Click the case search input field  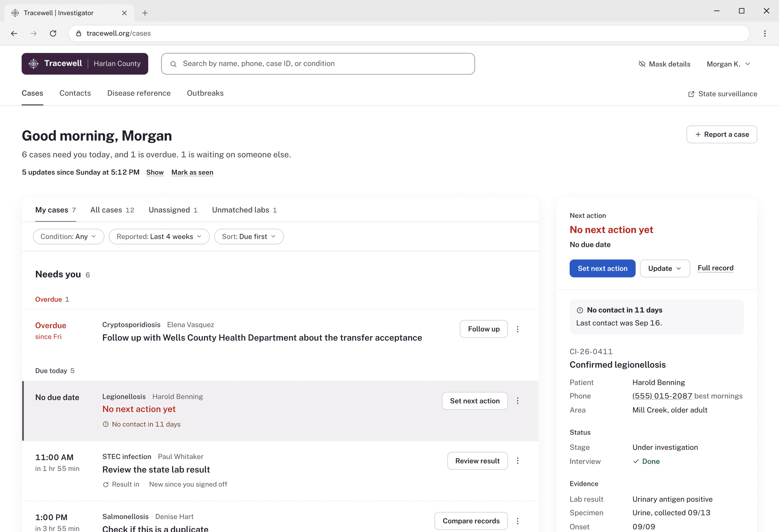(x=318, y=64)
